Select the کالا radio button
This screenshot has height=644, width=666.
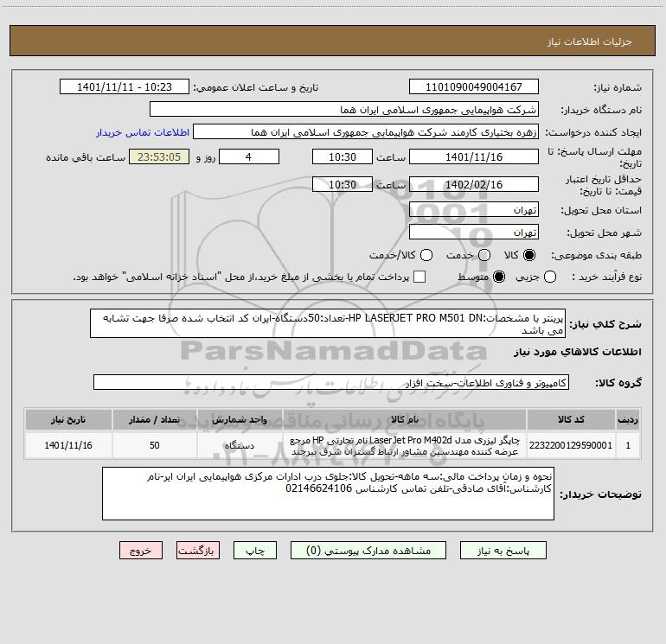[529, 255]
